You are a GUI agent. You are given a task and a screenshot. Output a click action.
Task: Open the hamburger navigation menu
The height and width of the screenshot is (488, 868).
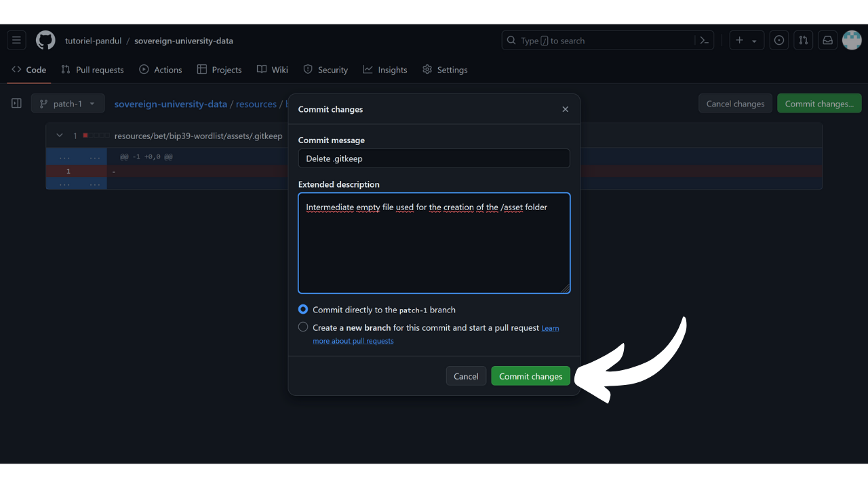pyautogui.click(x=17, y=41)
